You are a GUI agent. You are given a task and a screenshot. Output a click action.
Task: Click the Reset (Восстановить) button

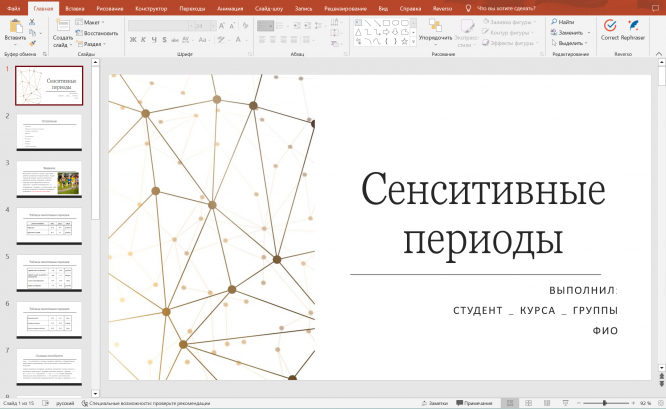98,32
